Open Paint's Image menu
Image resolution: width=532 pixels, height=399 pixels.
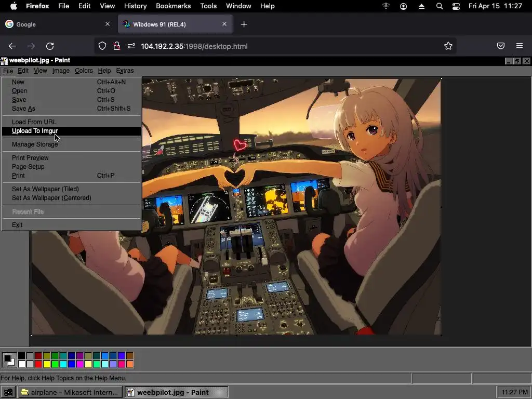(x=61, y=71)
